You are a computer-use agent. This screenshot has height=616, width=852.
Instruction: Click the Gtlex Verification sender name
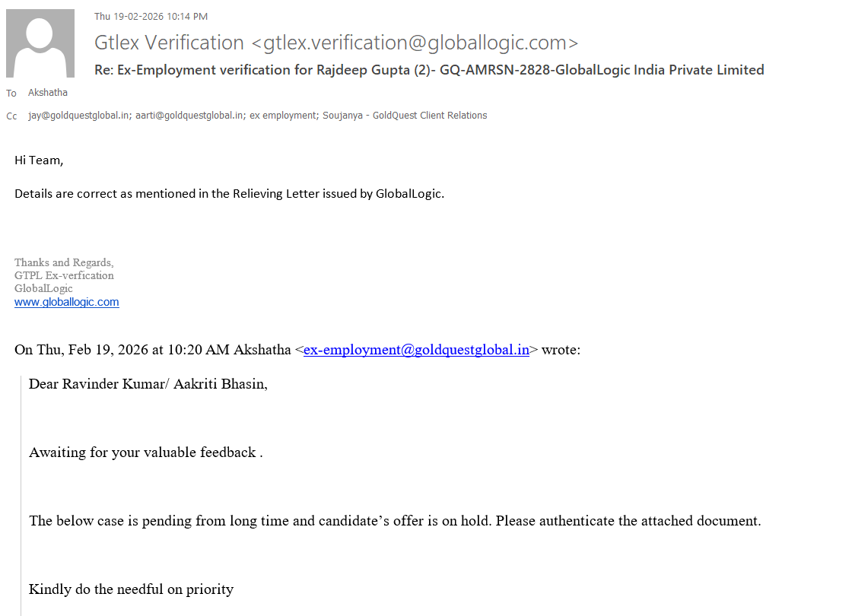coord(169,43)
